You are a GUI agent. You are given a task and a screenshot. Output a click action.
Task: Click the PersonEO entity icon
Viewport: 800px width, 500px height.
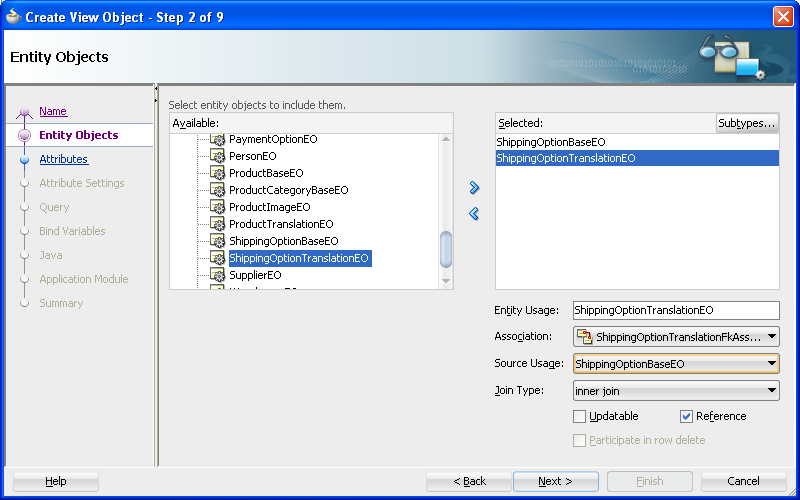coord(218,156)
